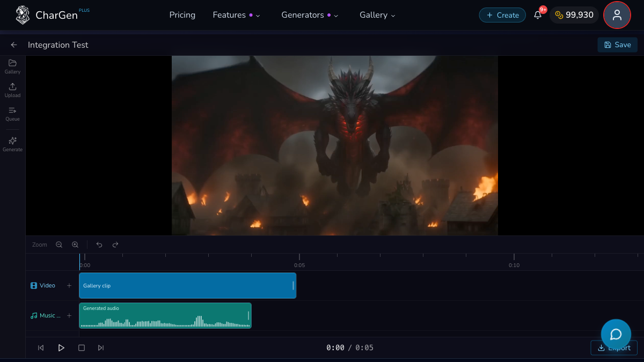Open the Queue panel

(12, 114)
